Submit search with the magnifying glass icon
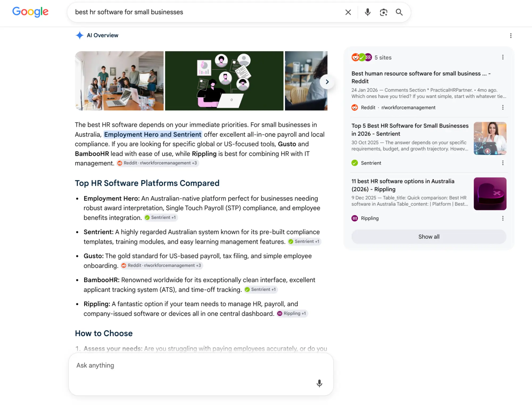 coord(399,12)
